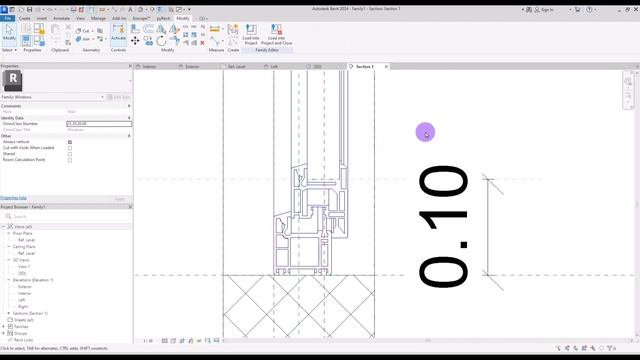Open the Properties help link
Screen dimensions: 640x360
pos(13,198)
